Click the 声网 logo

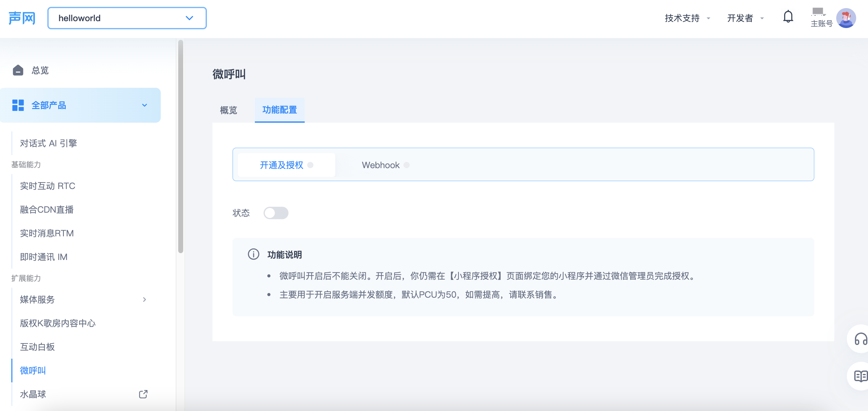[x=21, y=18]
